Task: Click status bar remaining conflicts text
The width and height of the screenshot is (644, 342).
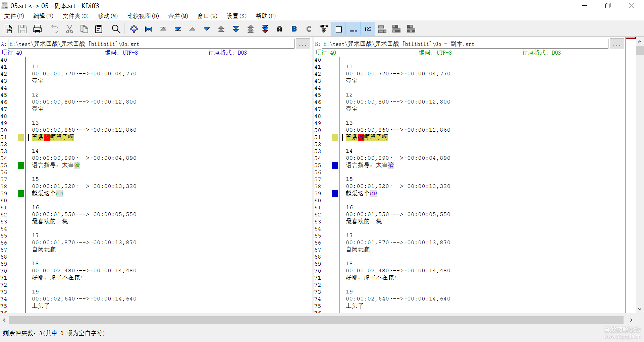Action: coord(54,333)
